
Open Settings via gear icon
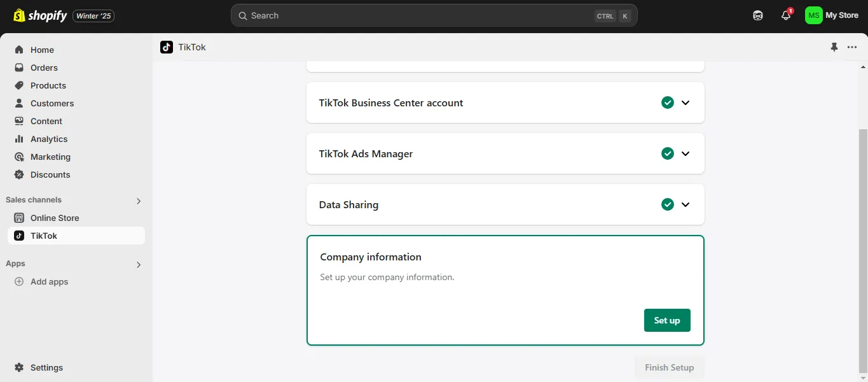pos(19,367)
